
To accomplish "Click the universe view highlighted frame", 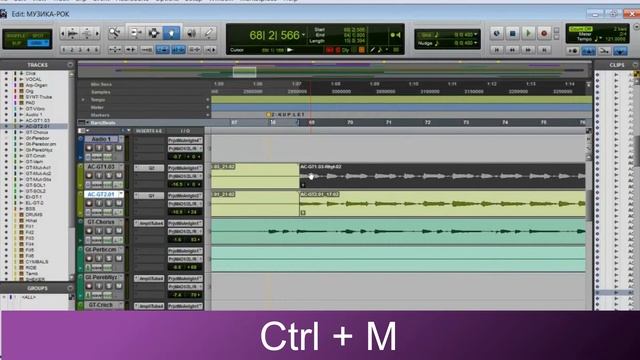I will click(x=244, y=72).
